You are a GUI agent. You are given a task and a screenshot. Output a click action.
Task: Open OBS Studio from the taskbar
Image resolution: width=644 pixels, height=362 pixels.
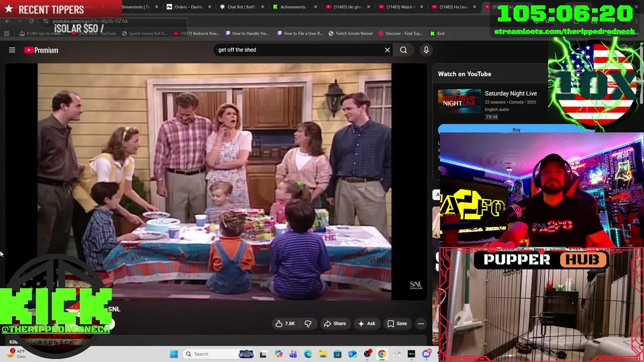point(367,354)
